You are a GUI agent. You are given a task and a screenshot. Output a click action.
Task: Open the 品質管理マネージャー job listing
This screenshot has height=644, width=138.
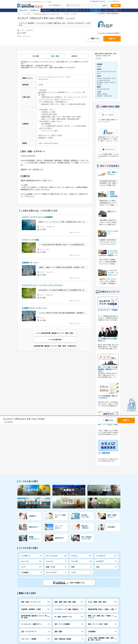click(x=30, y=263)
